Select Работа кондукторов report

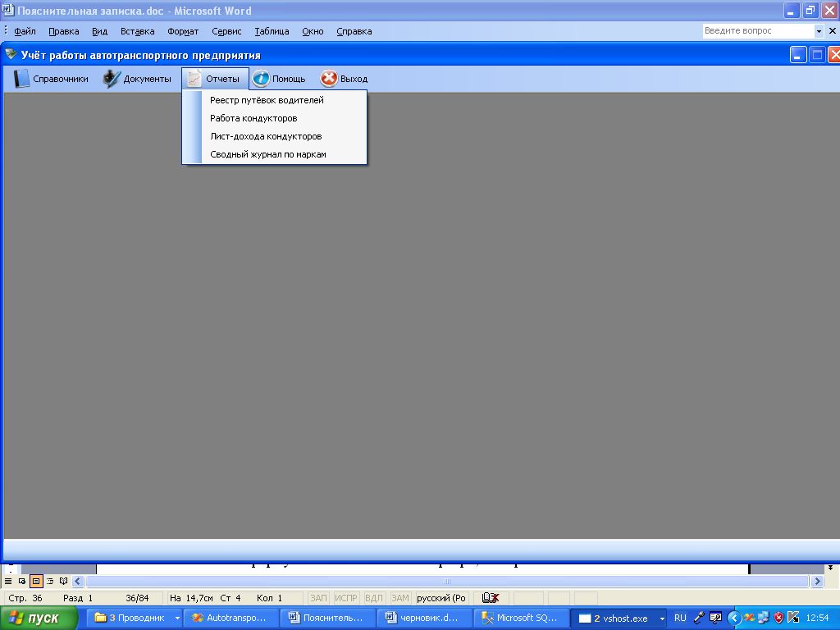[274, 118]
